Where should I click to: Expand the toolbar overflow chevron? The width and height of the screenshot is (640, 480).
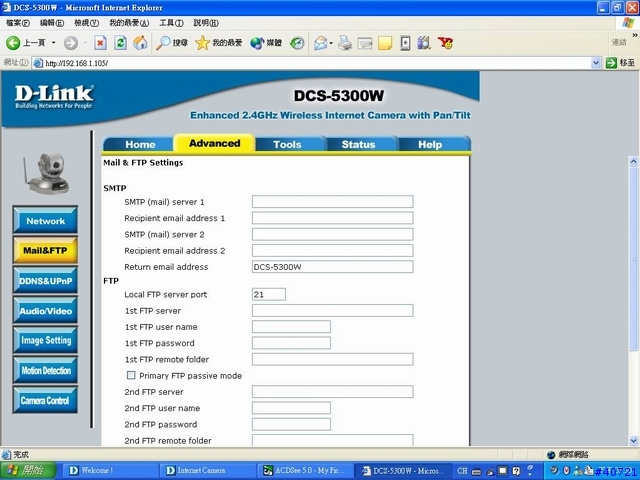[x=635, y=36]
